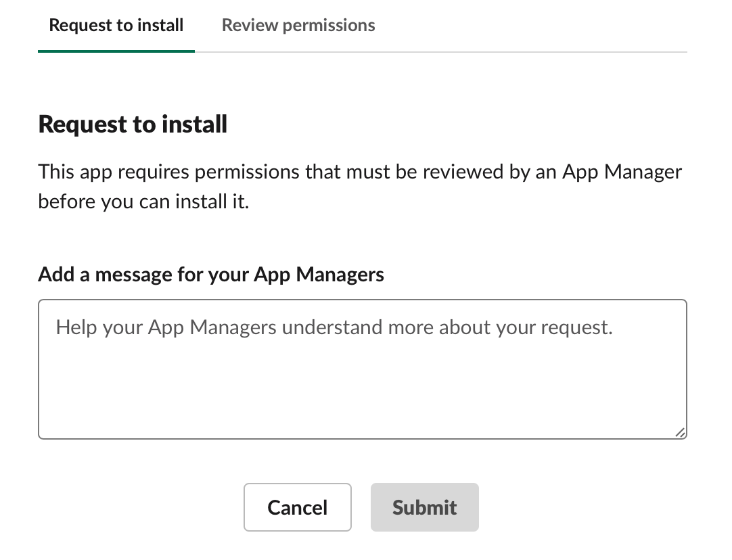Open Review permissions to view app scopes
The width and height of the screenshot is (732, 560).
point(298,26)
